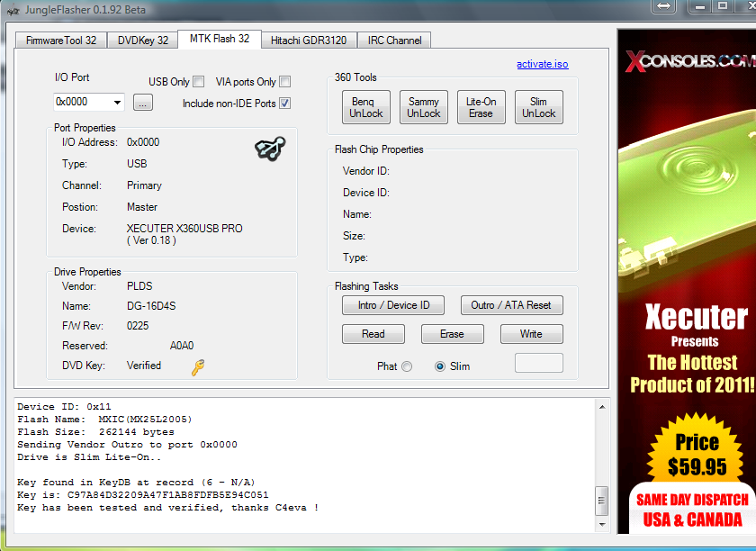
Task: Switch to the DVDKey 32 tab
Action: pos(143,41)
